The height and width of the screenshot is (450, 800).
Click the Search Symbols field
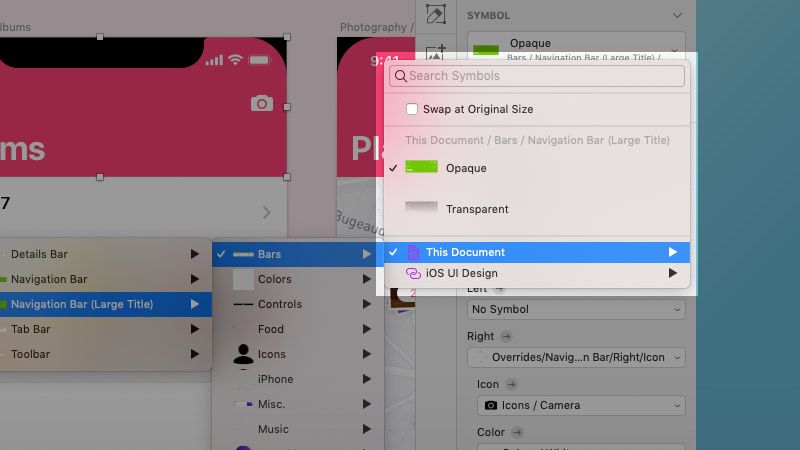point(537,76)
